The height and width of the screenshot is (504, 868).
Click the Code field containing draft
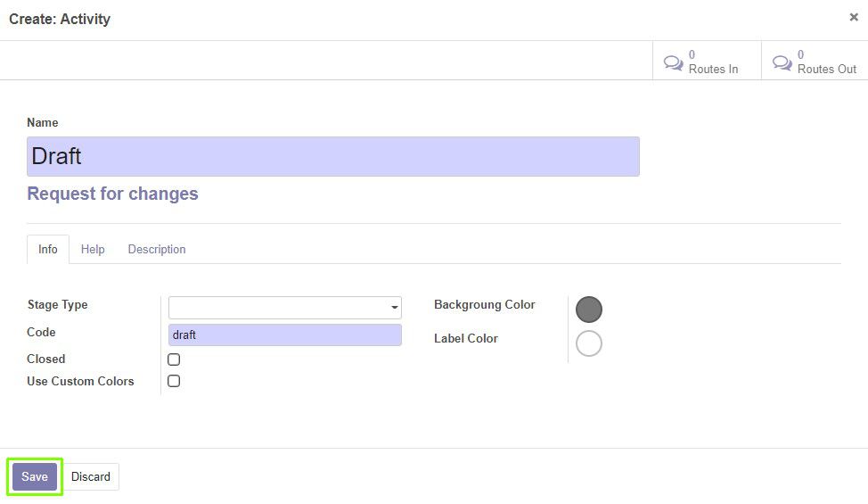[x=284, y=335]
